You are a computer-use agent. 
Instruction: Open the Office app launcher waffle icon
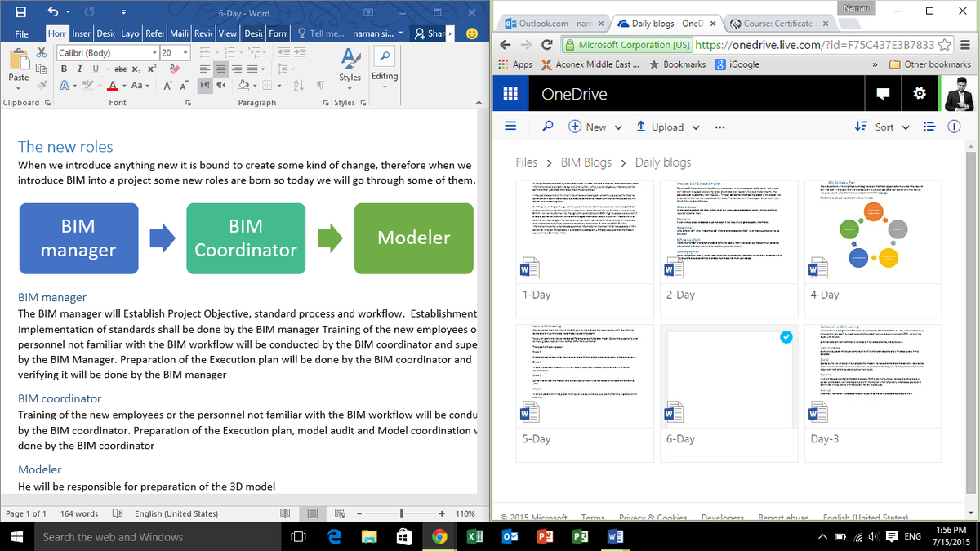click(x=510, y=93)
